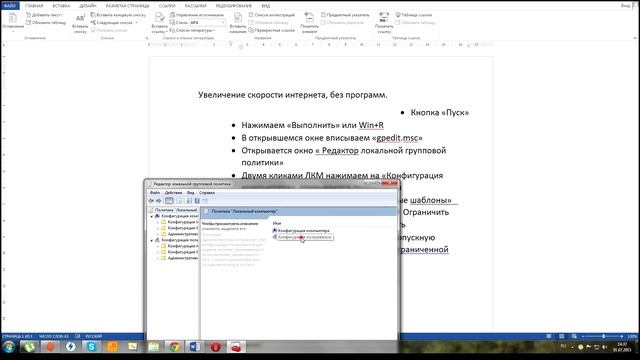Image resolution: width=640 pixels, height=360 pixels.
Task: Open the Следующая сноска dropdown arrow
Action: tap(136, 23)
